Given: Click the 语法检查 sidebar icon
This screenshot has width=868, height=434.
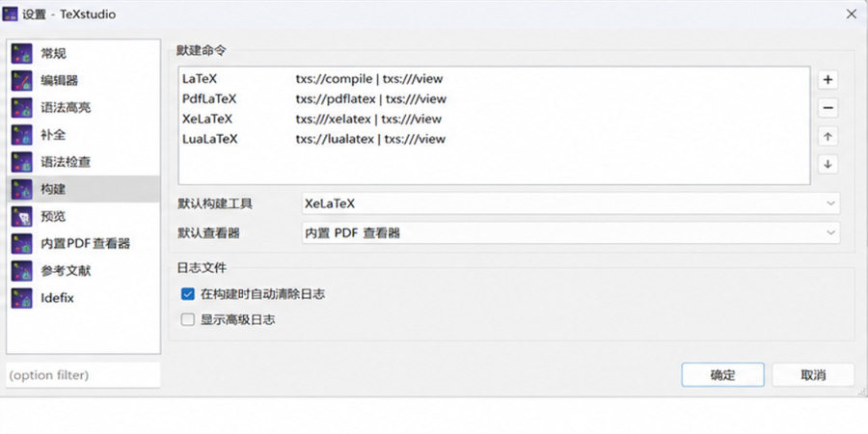Looking at the screenshot, I should point(21,162).
